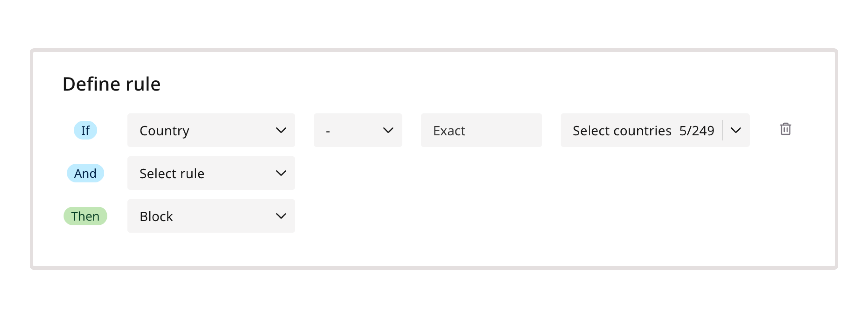The width and height of the screenshot is (868, 333).
Task: Click the Exact match field
Action: point(481,130)
